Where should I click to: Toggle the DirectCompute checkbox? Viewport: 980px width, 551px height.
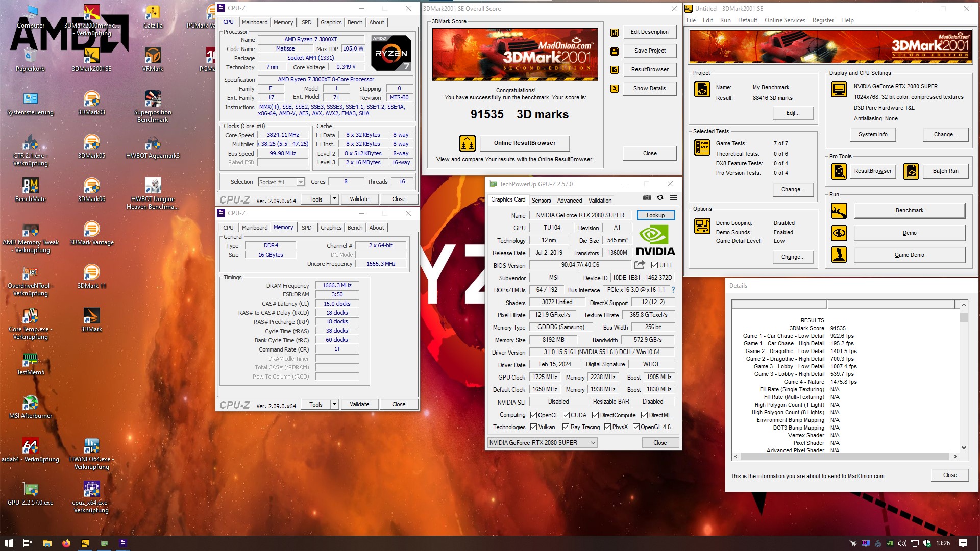pyautogui.click(x=595, y=415)
